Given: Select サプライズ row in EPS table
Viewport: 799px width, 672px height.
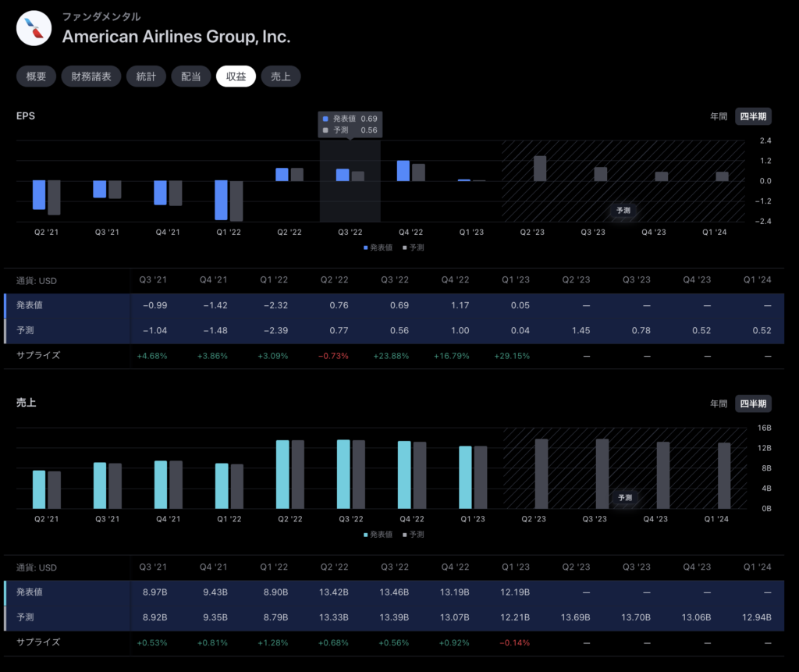Looking at the screenshot, I should [x=394, y=356].
